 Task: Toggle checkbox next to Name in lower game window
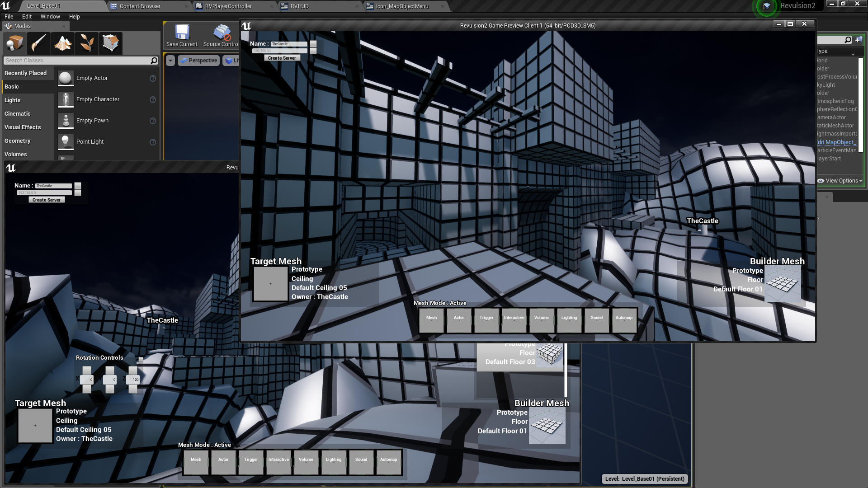(78, 186)
